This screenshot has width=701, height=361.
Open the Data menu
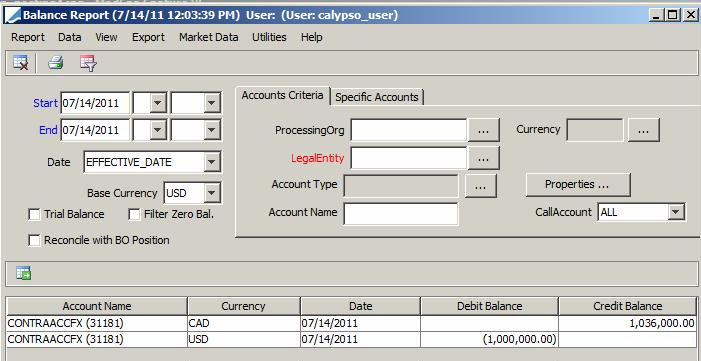coord(70,37)
